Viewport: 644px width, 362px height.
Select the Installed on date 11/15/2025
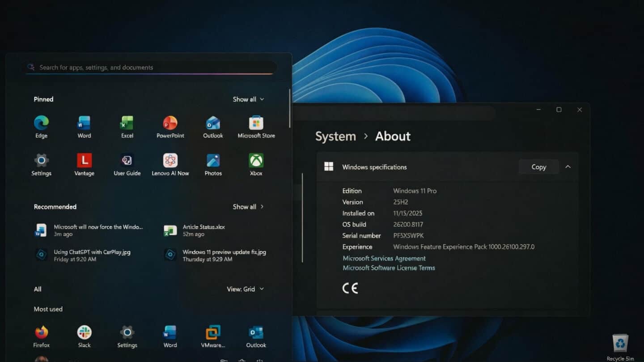tap(407, 213)
